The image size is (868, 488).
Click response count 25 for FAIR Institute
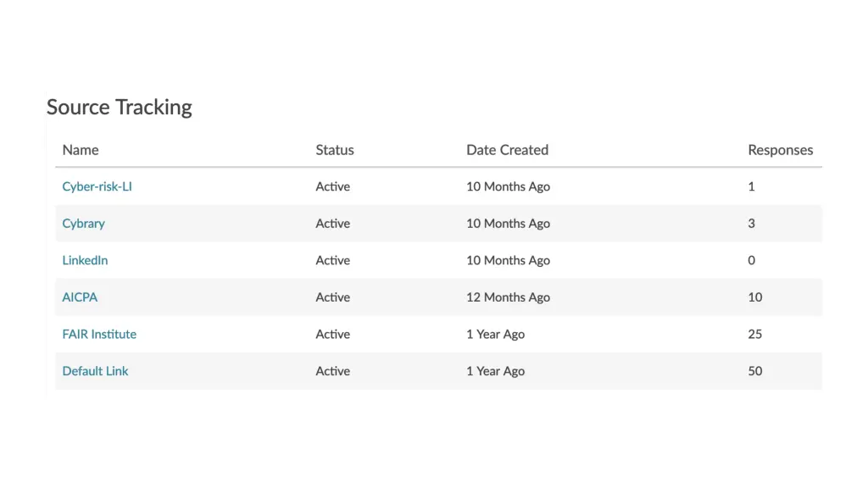pyautogui.click(x=755, y=334)
